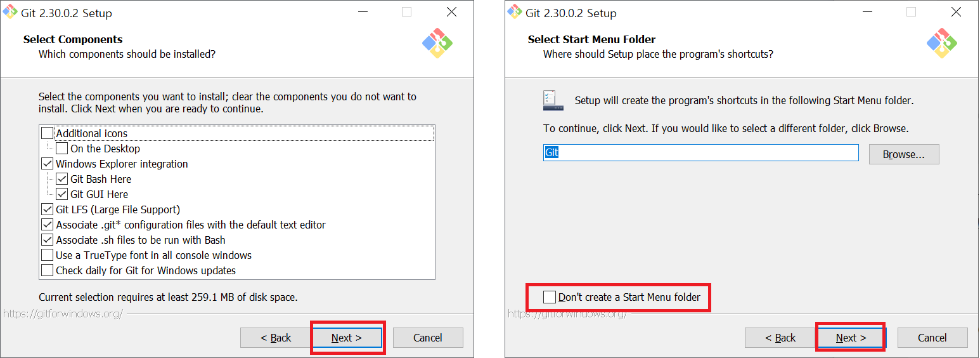Click Next in Select Components window
This screenshot has height=358, width=980.
coord(347,338)
